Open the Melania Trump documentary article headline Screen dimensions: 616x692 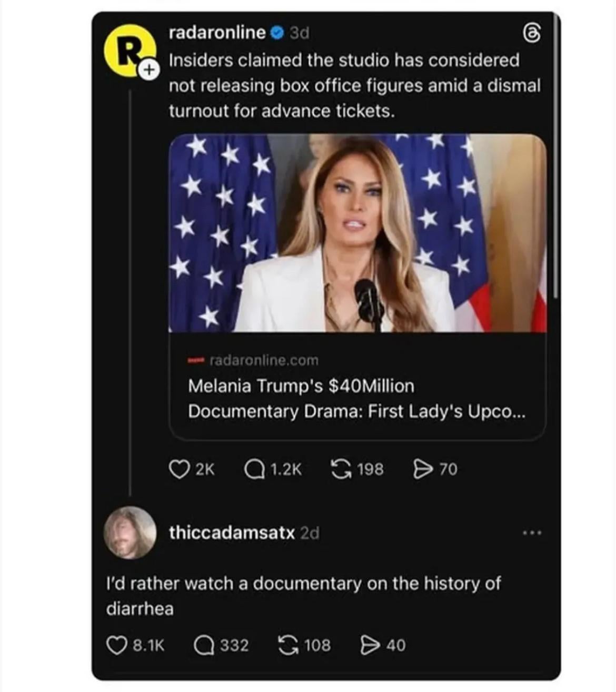pyautogui.click(x=356, y=398)
